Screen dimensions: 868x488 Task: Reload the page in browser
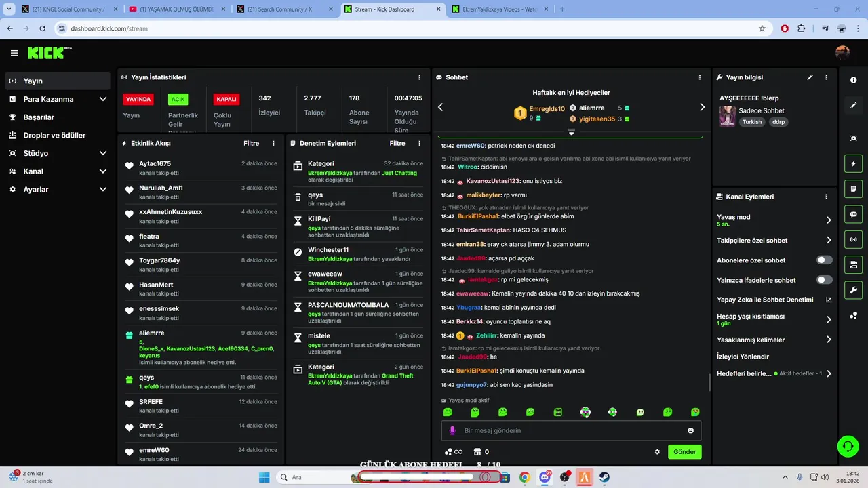coord(43,28)
